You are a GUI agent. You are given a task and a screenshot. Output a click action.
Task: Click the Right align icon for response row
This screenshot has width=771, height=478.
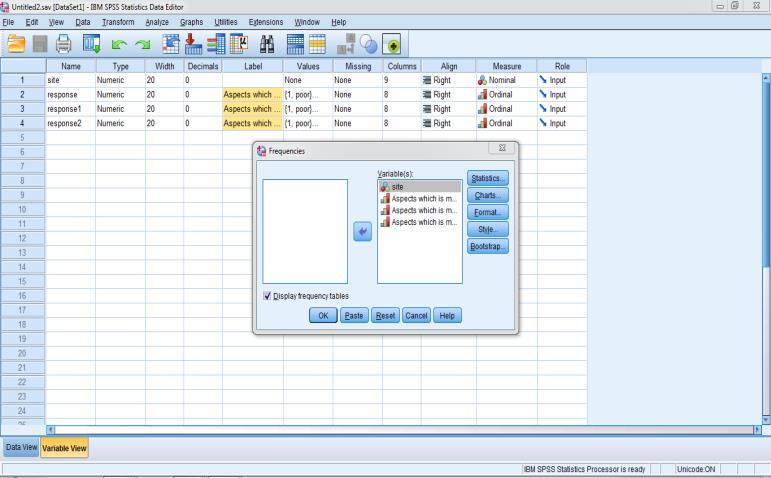pyautogui.click(x=427, y=94)
